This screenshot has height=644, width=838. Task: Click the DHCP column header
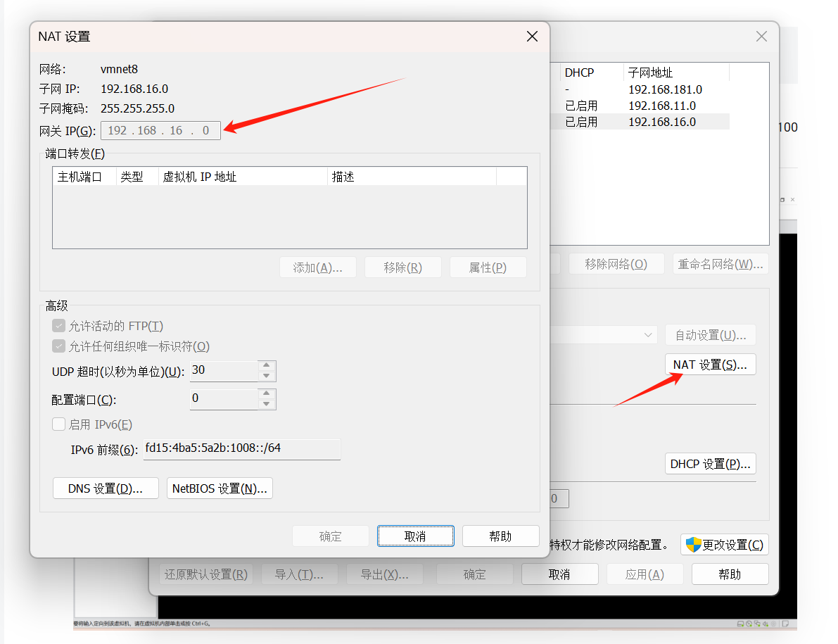pyautogui.click(x=592, y=72)
